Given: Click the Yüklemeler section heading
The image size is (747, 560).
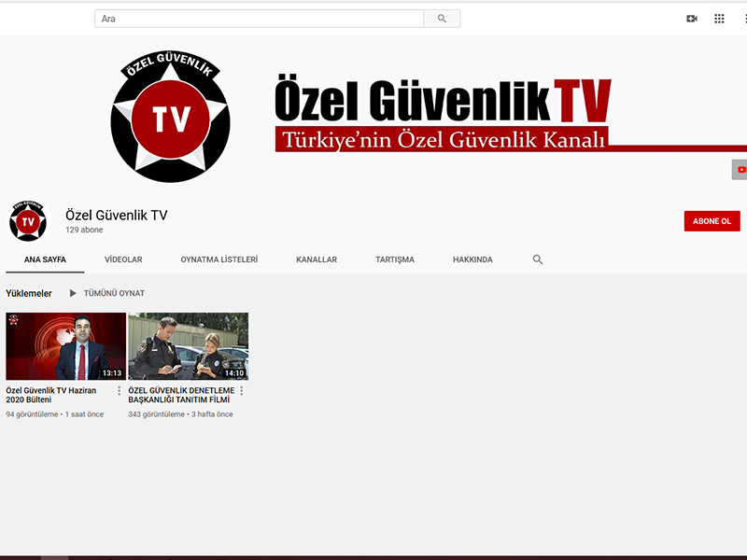Looking at the screenshot, I should [29, 293].
